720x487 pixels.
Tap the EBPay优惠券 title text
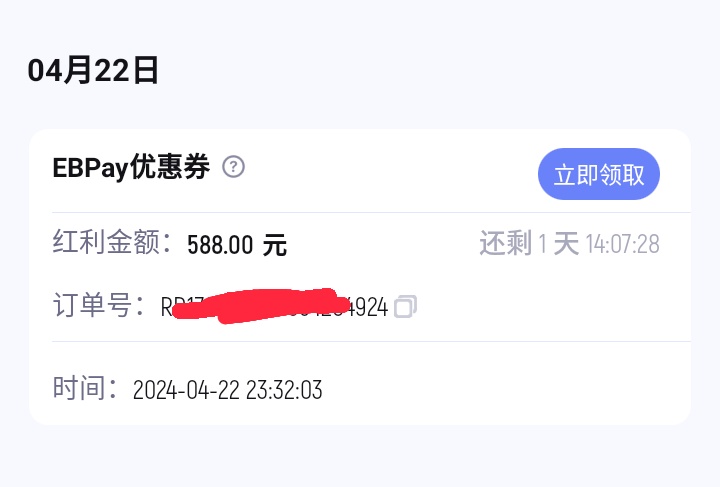click(131, 167)
